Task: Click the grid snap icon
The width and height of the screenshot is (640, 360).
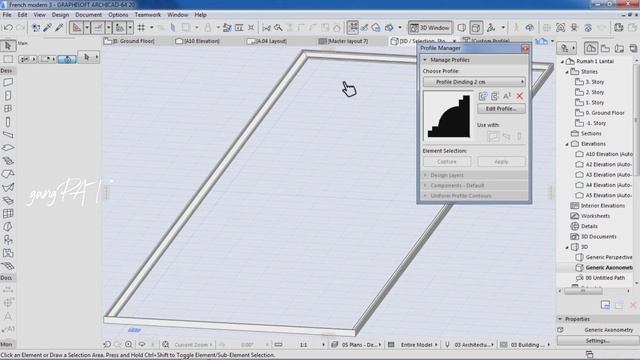Action: click(x=141, y=28)
